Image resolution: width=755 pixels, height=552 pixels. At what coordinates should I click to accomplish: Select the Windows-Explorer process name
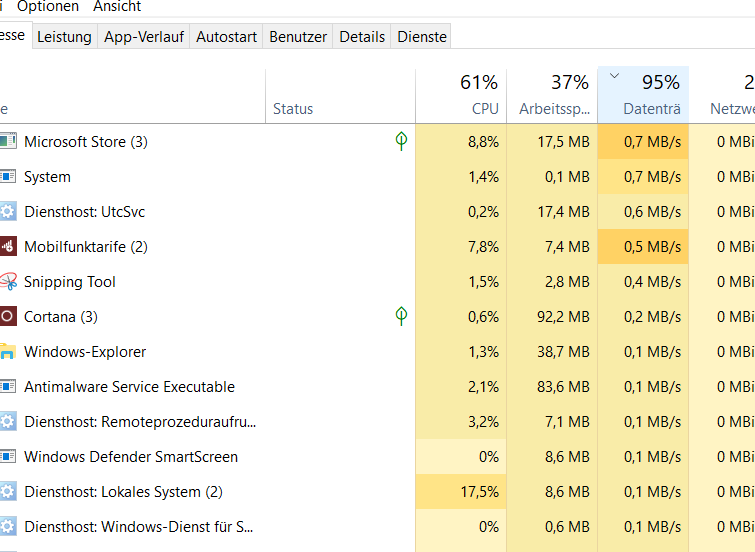(85, 352)
